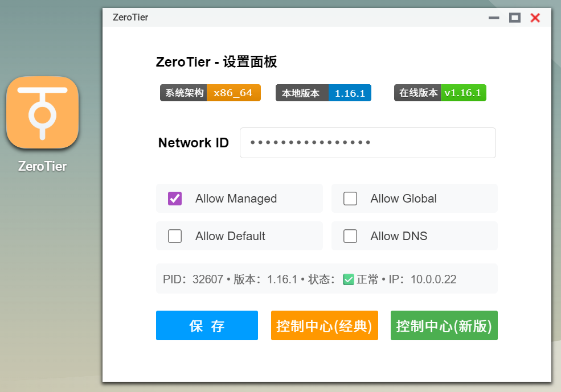Click the 本地版本 1.16.1 badge
Screen dimensions: 561x392
coord(324,93)
